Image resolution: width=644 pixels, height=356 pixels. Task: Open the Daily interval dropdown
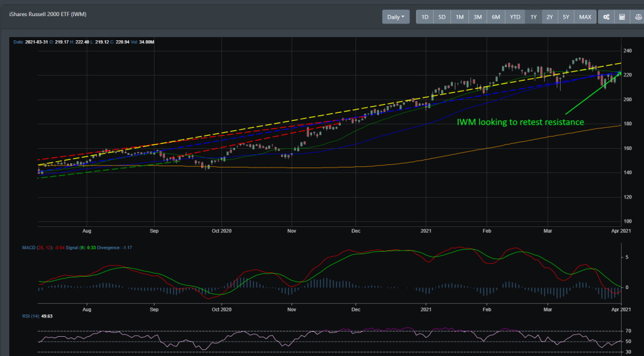click(396, 17)
